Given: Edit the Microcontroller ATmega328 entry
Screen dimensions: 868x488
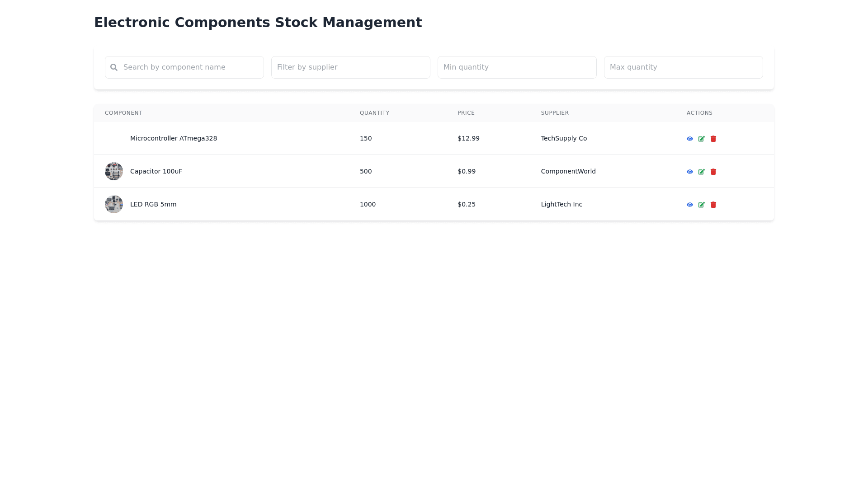Looking at the screenshot, I should (701, 139).
